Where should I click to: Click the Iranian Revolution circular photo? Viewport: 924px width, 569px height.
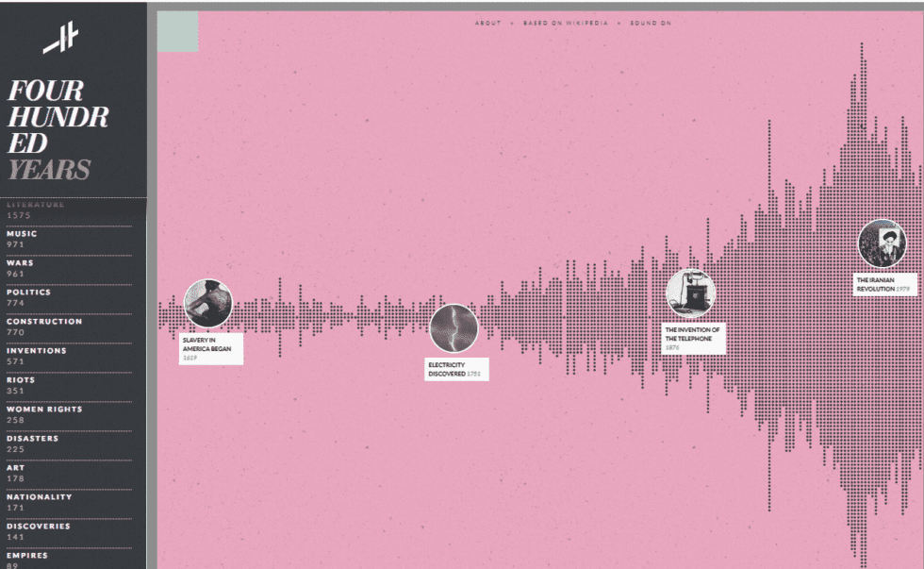pyautogui.click(x=883, y=243)
